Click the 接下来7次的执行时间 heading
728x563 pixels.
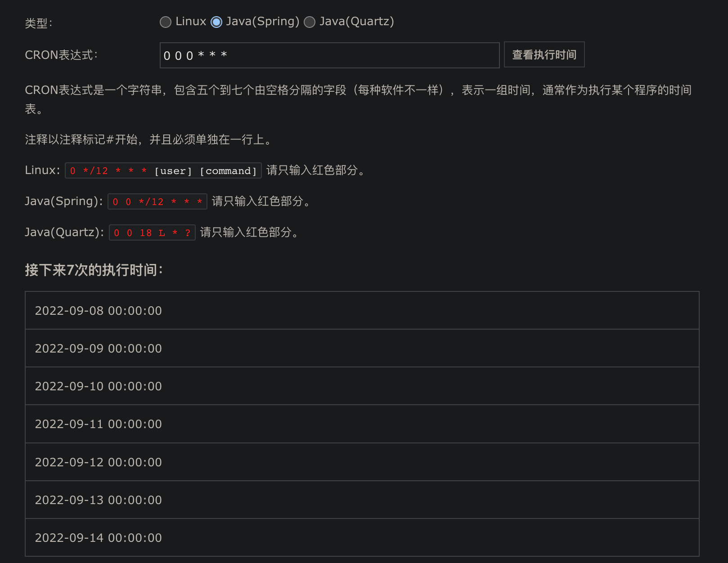pyautogui.click(x=94, y=270)
